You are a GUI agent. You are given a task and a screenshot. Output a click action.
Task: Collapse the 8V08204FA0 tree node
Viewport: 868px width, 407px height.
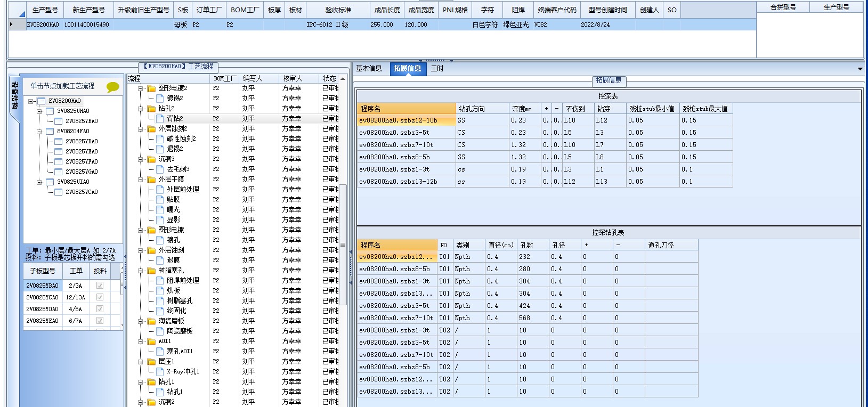pos(40,131)
